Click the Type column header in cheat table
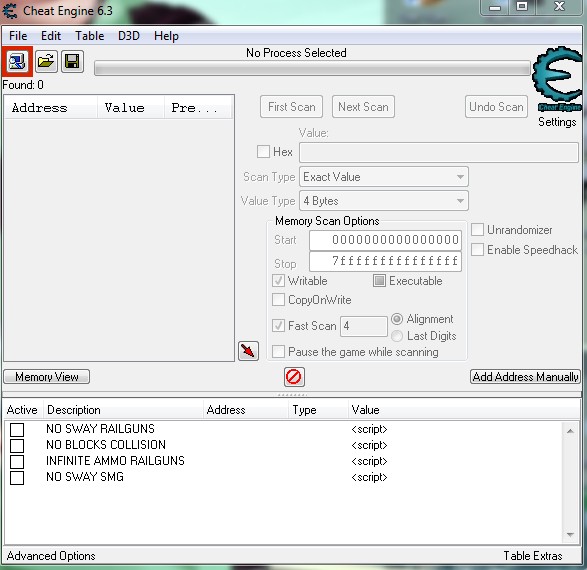The image size is (587, 570). (x=318, y=410)
